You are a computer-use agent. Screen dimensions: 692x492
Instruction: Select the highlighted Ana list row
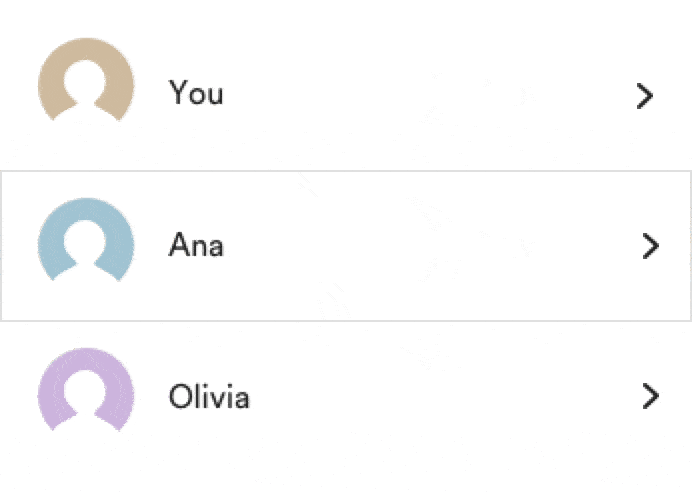[x=400, y=246]
